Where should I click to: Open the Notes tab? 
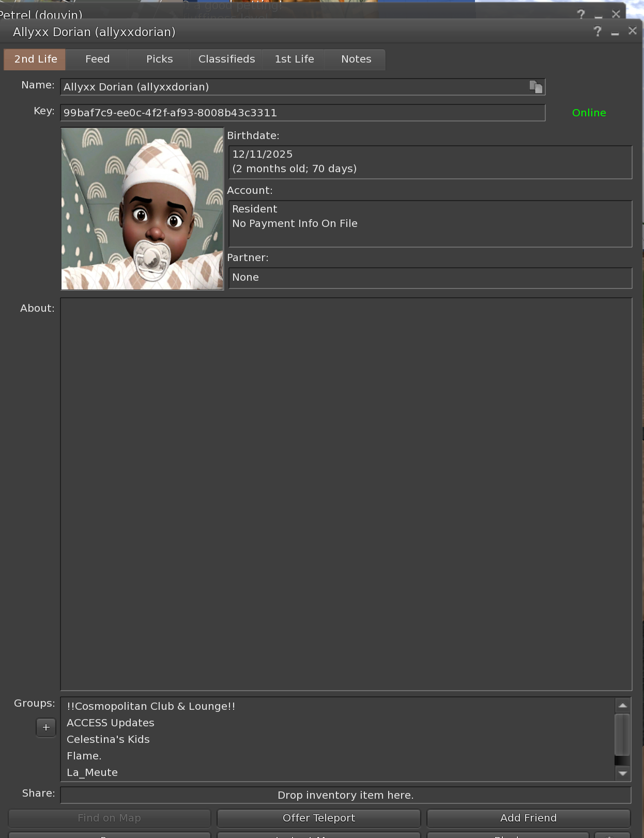point(356,59)
